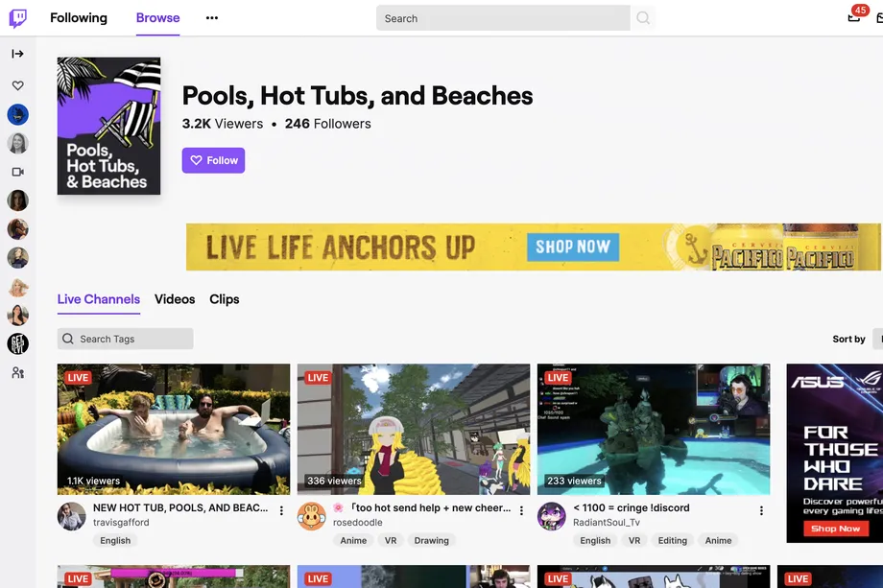883x588 pixels.
Task: Open the blonde-haired avatar channel in the sidebar
Action: pos(18,287)
